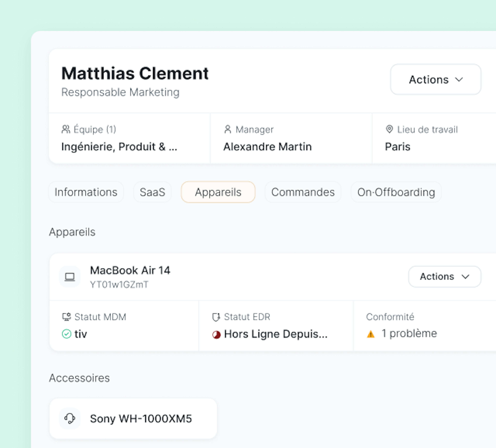Open the Actions dropdown for Matthias Clement
496x448 pixels.
pyautogui.click(x=435, y=79)
